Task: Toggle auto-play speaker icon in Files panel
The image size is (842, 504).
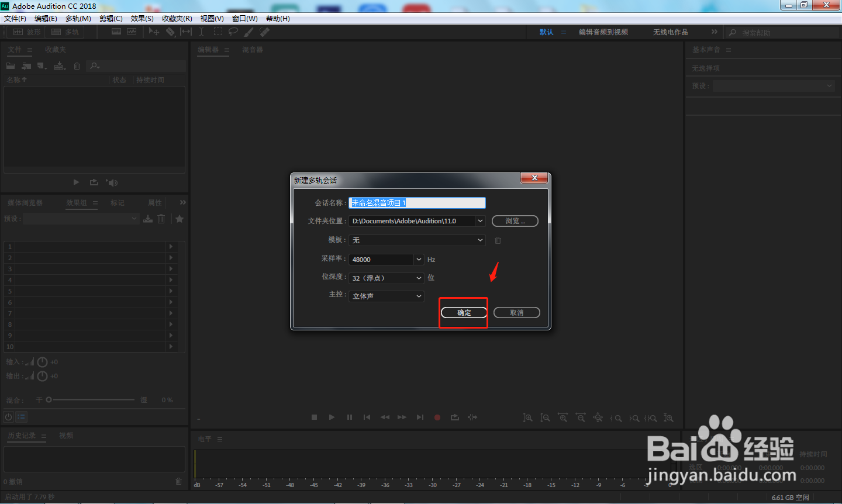Action: (x=112, y=182)
